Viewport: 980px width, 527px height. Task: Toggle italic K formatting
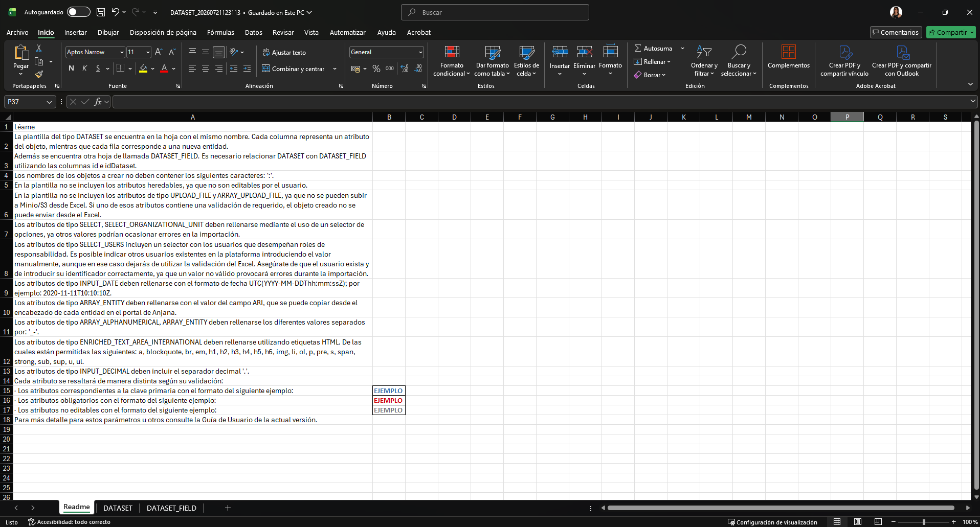84,68
